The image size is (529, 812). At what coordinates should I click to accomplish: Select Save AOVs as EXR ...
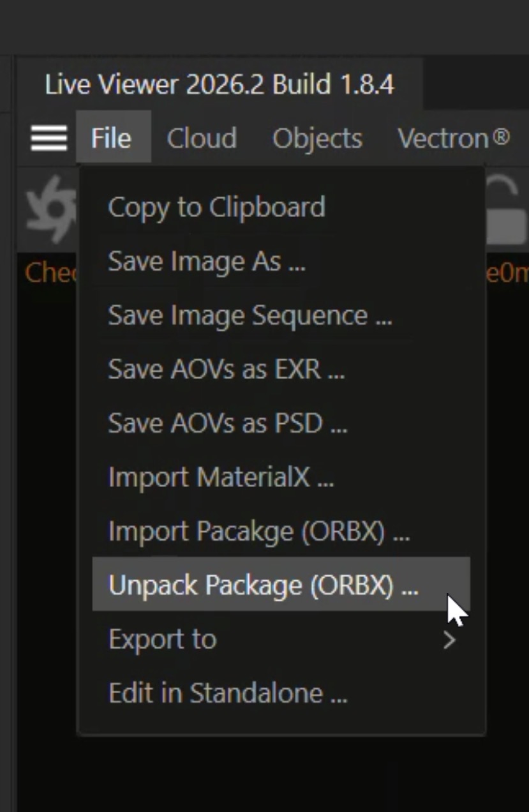pyautogui.click(x=226, y=369)
